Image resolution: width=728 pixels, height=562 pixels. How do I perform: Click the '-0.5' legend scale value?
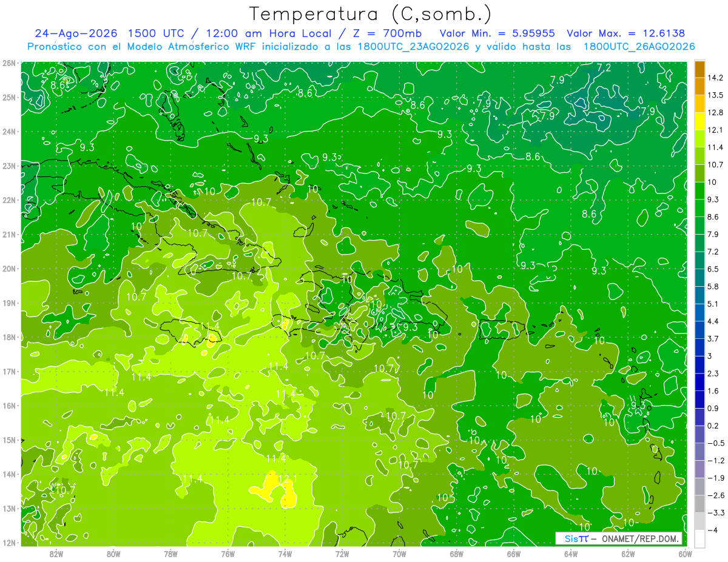click(715, 443)
